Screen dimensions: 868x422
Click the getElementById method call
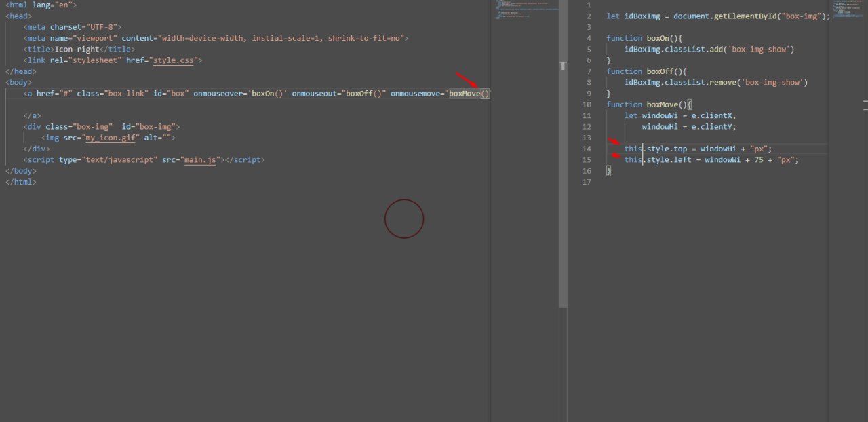(x=745, y=16)
